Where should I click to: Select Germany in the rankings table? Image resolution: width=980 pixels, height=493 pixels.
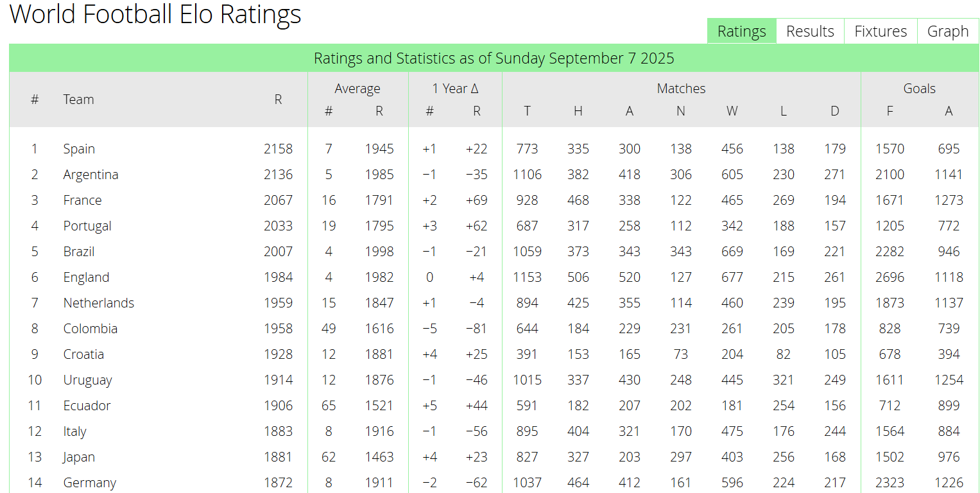pyautogui.click(x=90, y=483)
